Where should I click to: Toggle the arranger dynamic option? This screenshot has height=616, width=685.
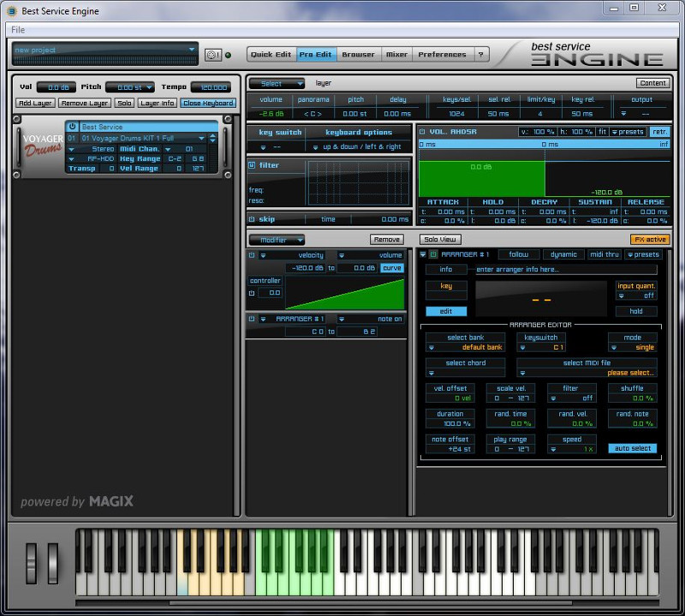coord(563,254)
